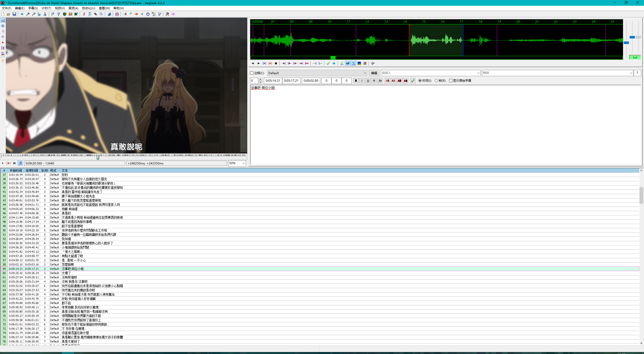Open the 自动化(U) menu
Viewport: 644px width, 354px height.
(89, 8)
